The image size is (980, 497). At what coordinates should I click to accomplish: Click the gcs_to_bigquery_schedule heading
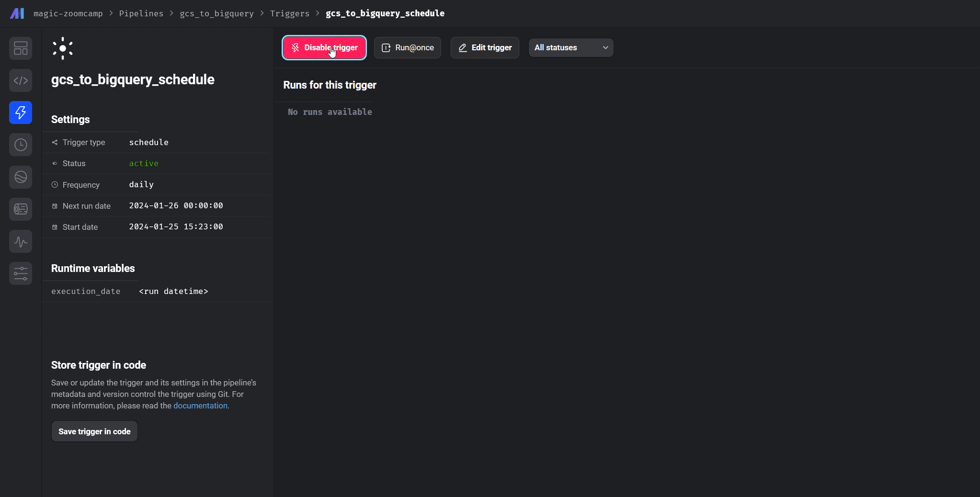click(x=133, y=79)
